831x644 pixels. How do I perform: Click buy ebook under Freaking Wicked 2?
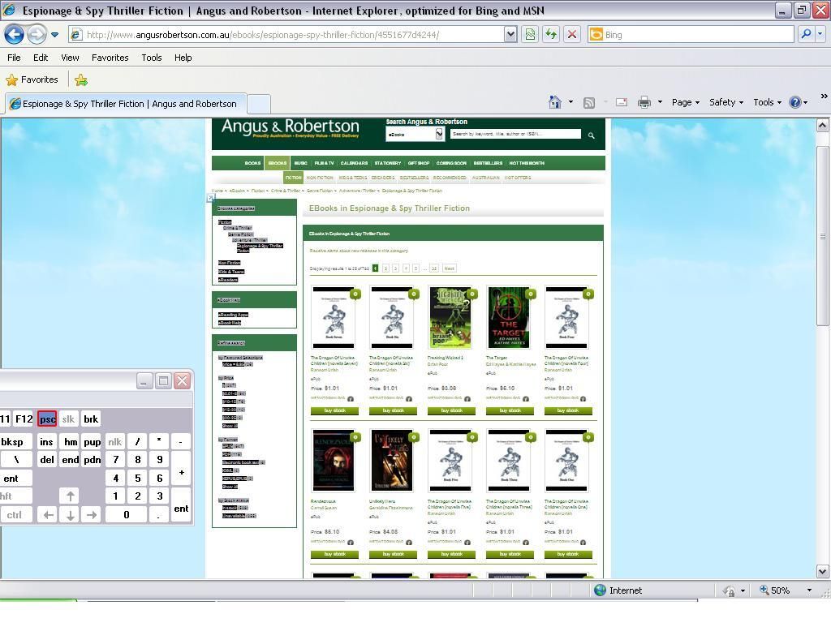(x=451, y=411)
